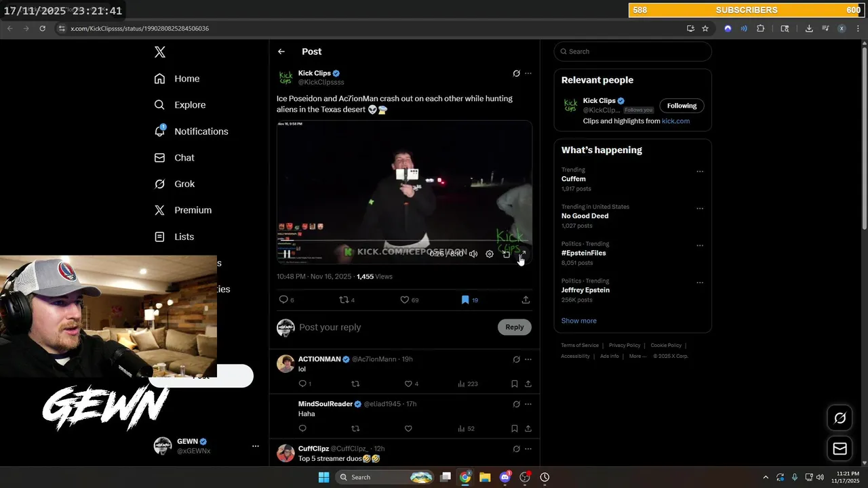Reload the page in the browser

click(42, 28)
